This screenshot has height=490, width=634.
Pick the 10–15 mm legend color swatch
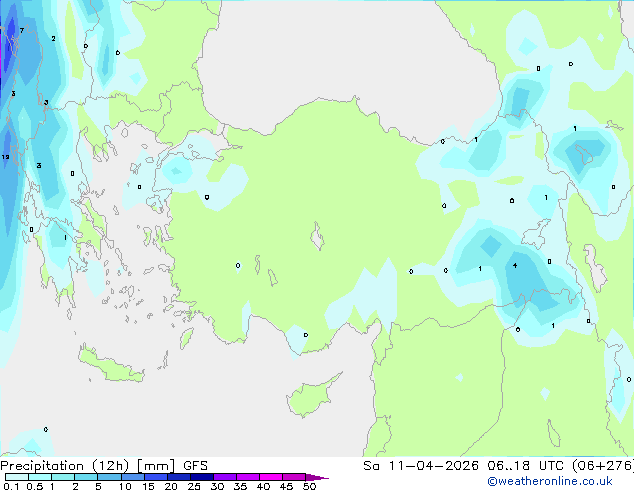tap(132, 477)
